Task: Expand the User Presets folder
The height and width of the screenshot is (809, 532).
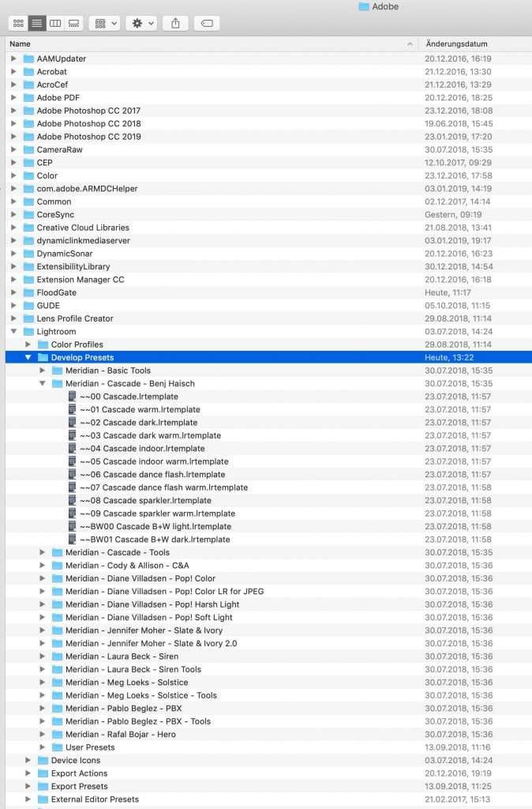Action: pos(43,747)
